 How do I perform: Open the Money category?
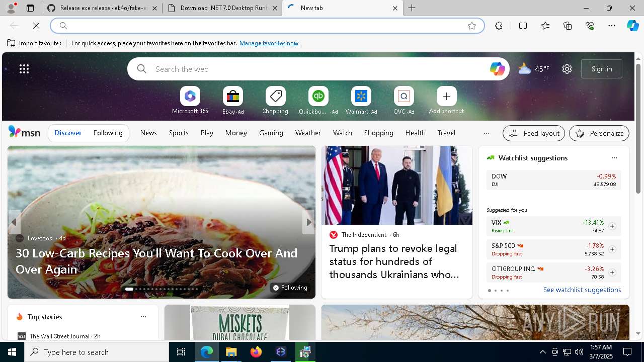tap(236, 133)
